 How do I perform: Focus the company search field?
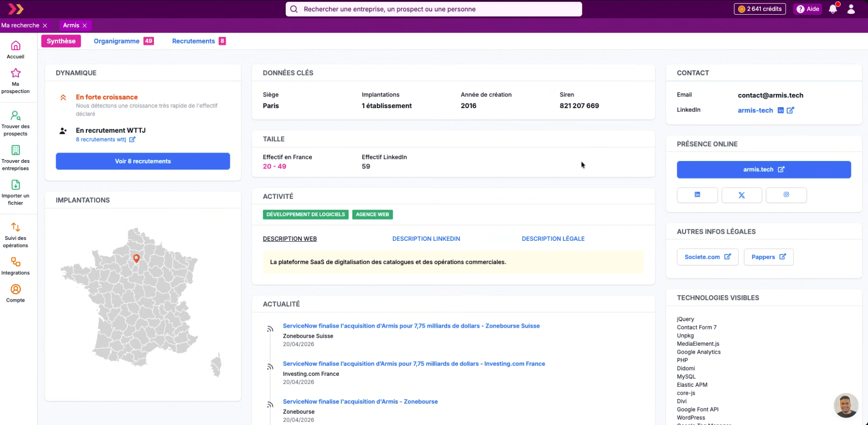[434, 9]
